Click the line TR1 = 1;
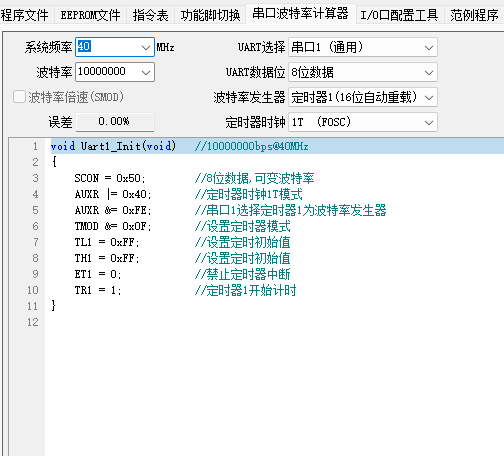Image resolution: width=504 pixels, height=456 pixels. point(98,290)
